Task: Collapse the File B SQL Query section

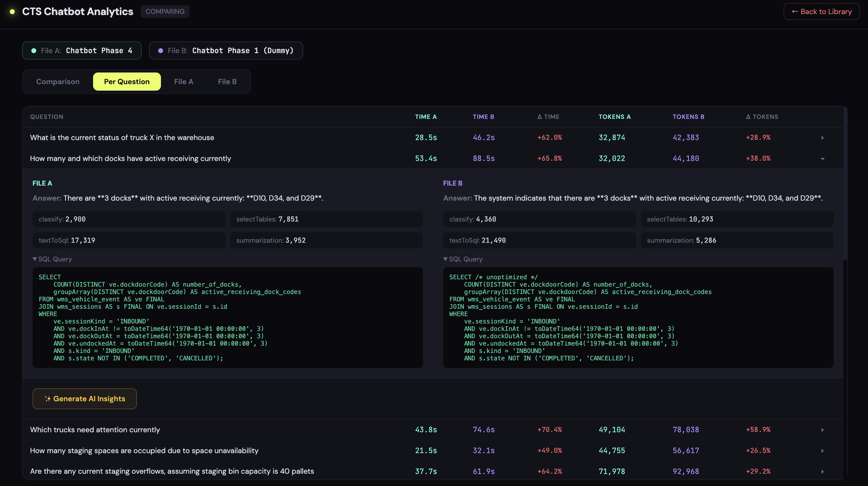Action: pos(463,259)
